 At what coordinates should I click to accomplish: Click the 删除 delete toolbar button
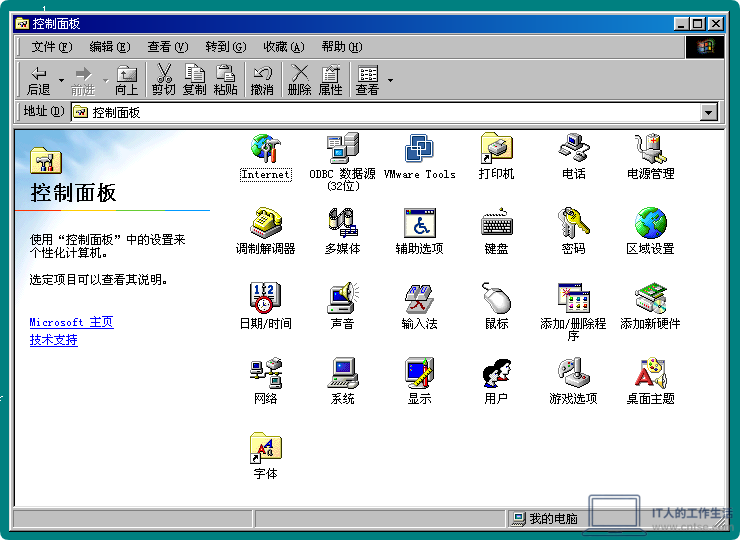tap(300, 80)
